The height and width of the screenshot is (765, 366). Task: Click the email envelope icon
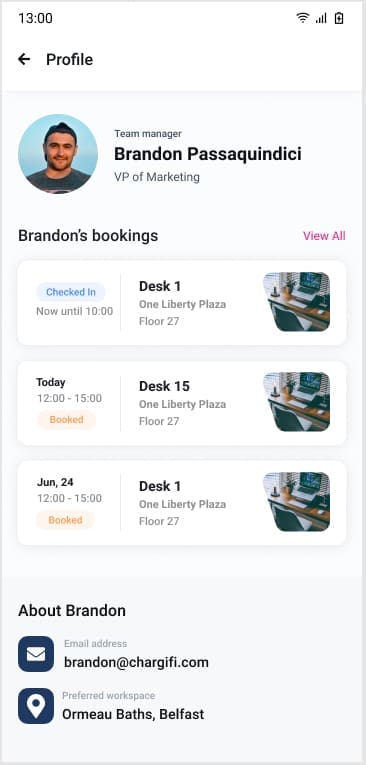click(36, 654)
